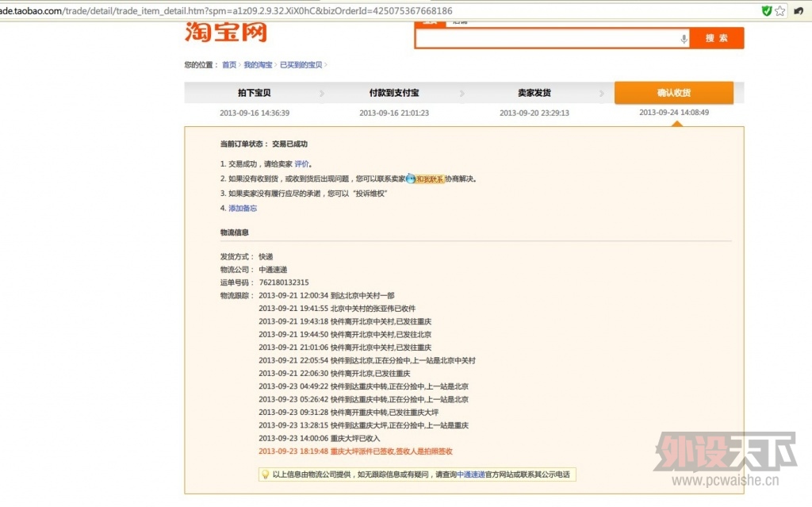This screenshot has width=812, height=507.
Task: Click the tracking number 762180132315
Action: [284, 282]
